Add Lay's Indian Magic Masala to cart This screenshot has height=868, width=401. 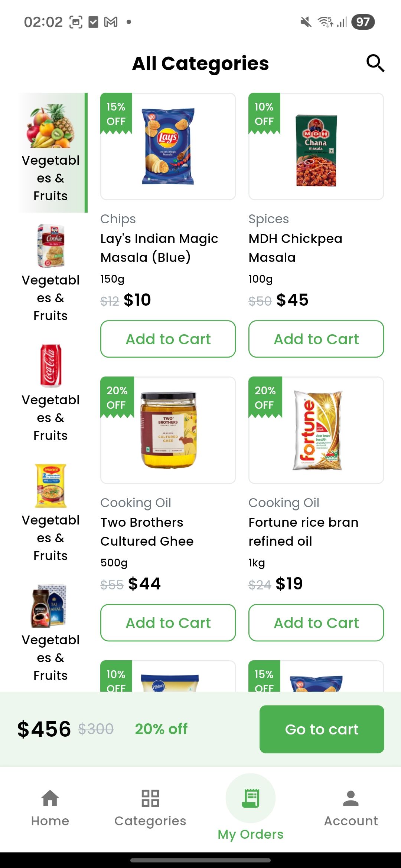(x=168, y=339)
